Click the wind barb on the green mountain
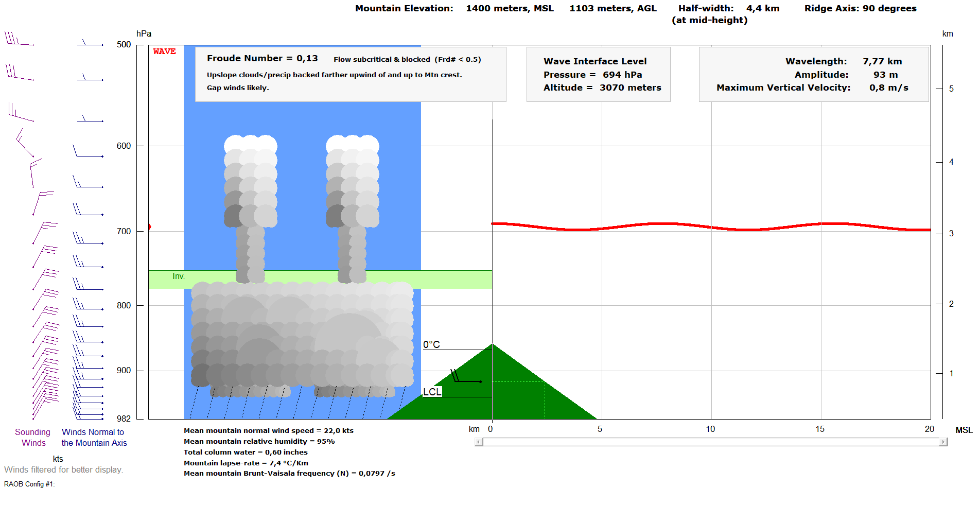The height and width of the screenshot is (505, 980). click(x=465, y=379)
